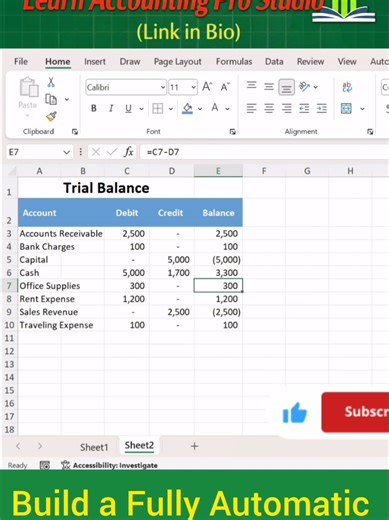Select cell with Sales Revenue
Screen dimensions: 389x520
click(x=49, y=312)
